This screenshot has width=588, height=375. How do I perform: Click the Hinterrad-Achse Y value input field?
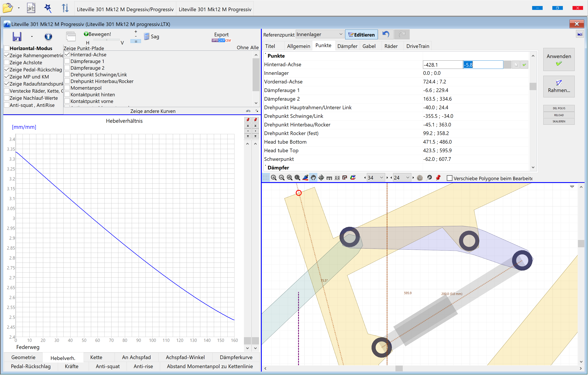tap(482, 65)
